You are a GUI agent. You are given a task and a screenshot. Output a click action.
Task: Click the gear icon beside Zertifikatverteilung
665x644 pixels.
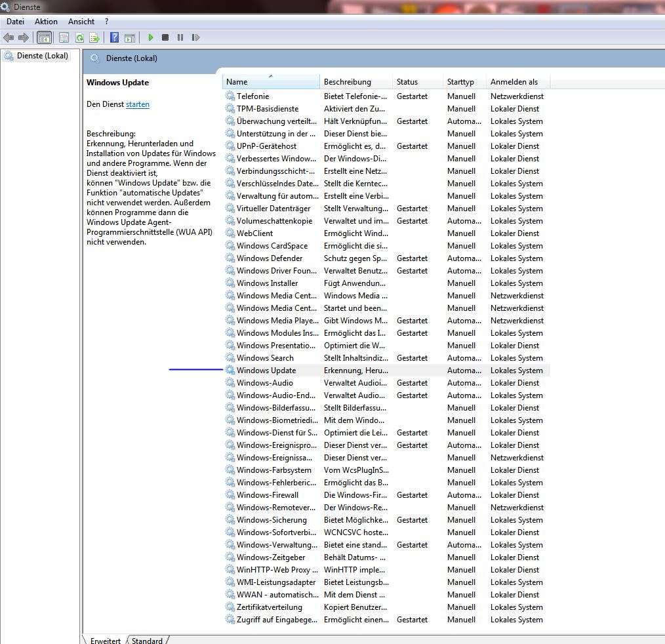tap(230, 607)
